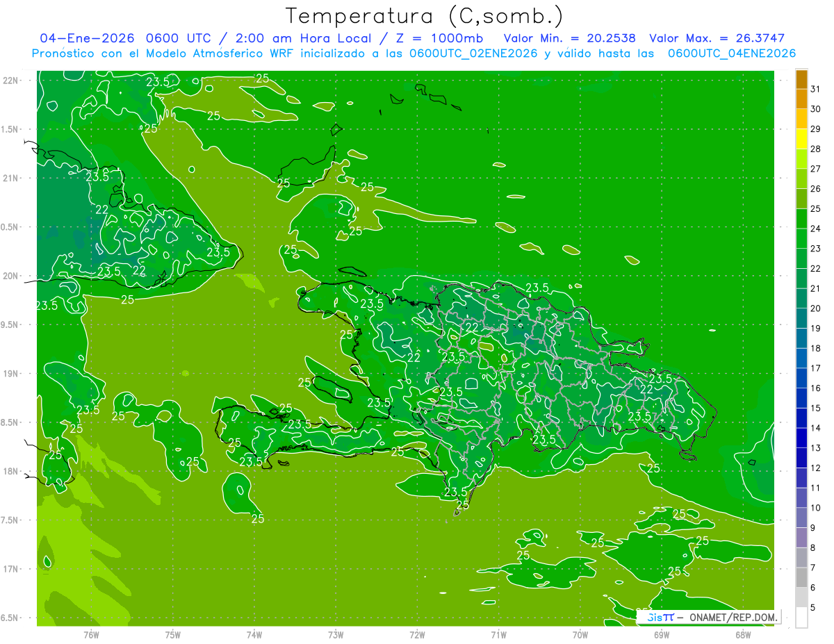Screen dimensions: 834x644
Task: Click the '75W' longitude axis label
Action: 173,635
